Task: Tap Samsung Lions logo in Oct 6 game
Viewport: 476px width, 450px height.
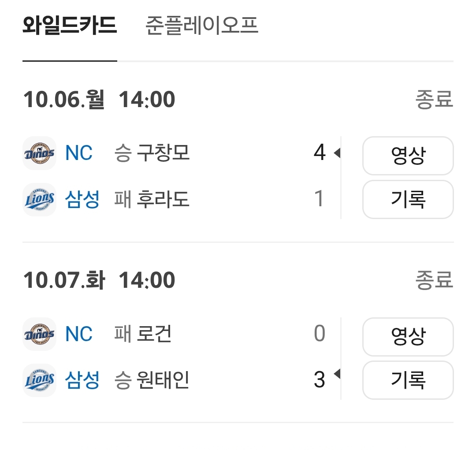Action: point(39,200)
